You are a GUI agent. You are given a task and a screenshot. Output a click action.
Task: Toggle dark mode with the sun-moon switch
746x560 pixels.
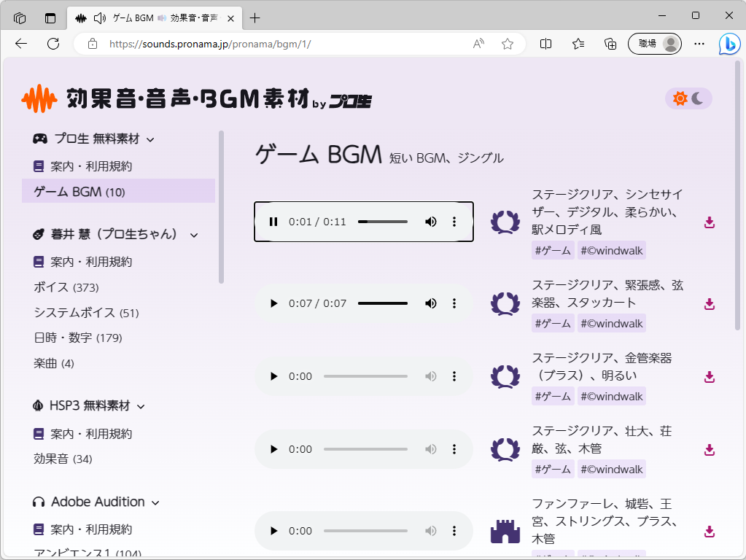[x=686, y=97]
